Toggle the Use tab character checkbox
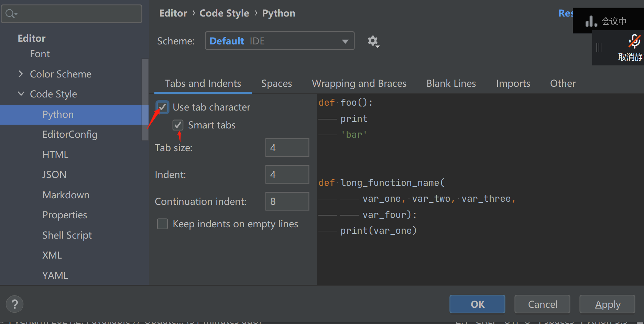Image resolution: width=644 pixels, height=324 pixels. [x=162, y=107]
